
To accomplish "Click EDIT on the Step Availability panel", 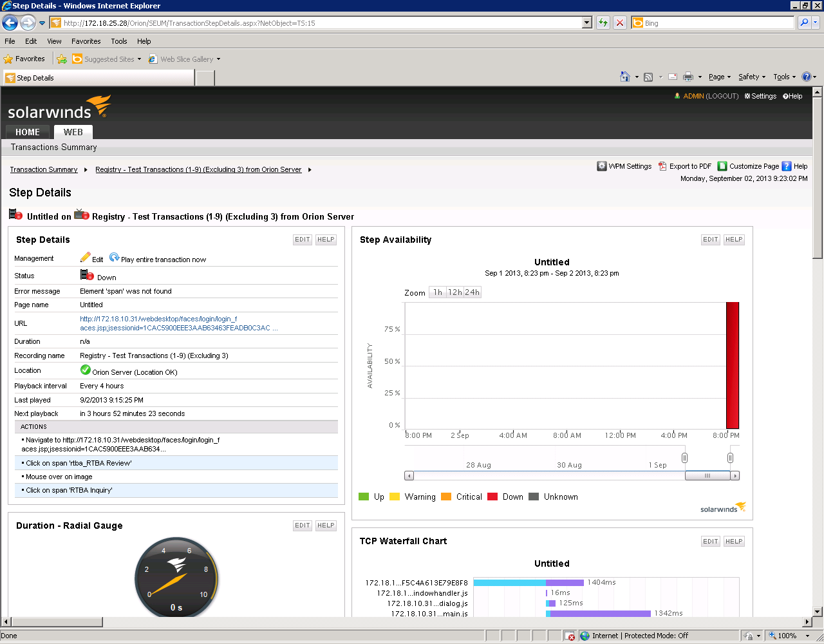I will [x=710, y=239].
